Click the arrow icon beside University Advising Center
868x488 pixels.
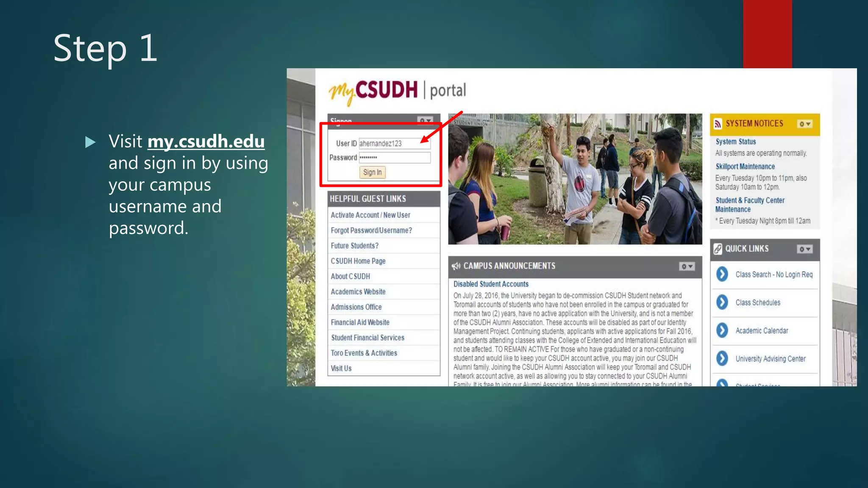tap(722, 359)
